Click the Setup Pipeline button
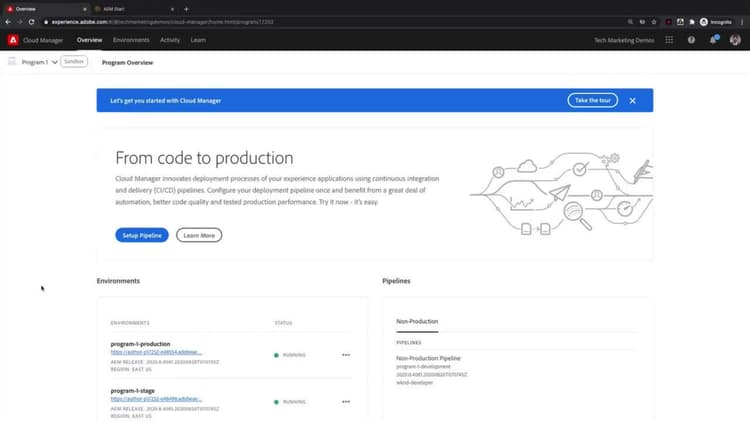The image size is (750, 421). (142, 235)
